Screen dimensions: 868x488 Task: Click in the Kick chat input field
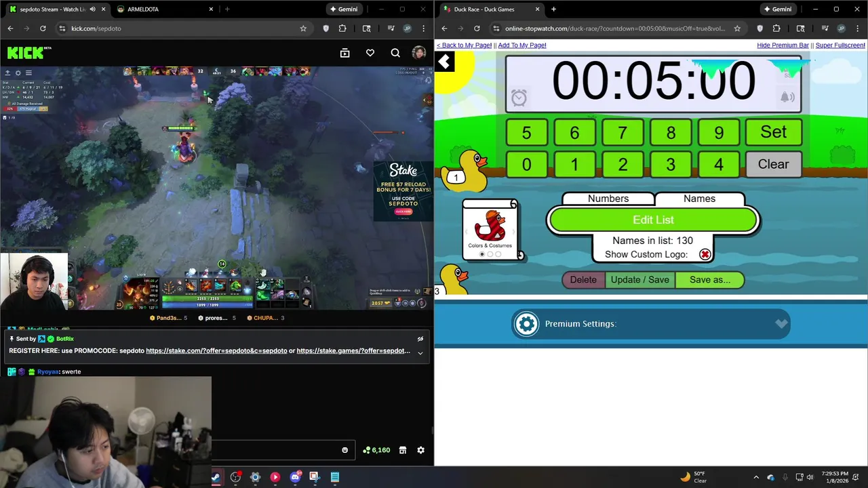click(278, 450)
